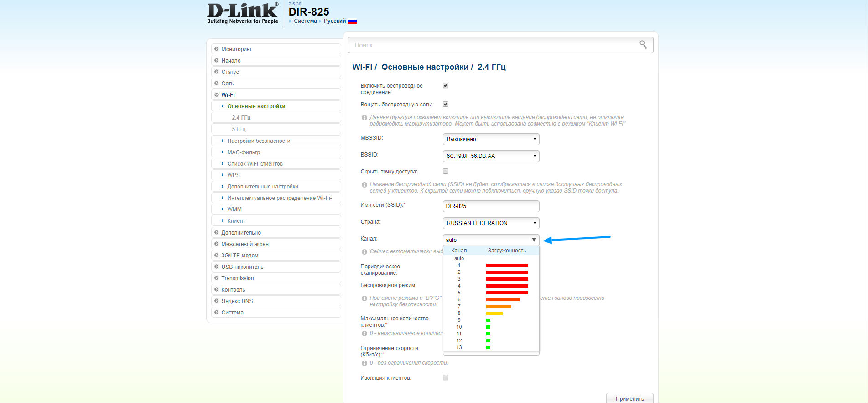The width and height of the screenshot is (868, 403).
Task: Click the info icon under hide access point
Action: (364, 185)
